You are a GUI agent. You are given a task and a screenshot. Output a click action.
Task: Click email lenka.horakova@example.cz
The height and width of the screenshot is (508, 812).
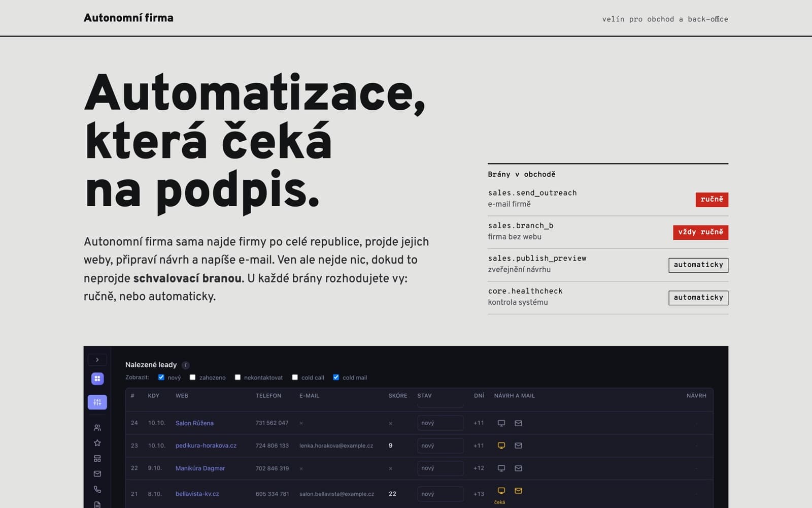tap(336, 446)
